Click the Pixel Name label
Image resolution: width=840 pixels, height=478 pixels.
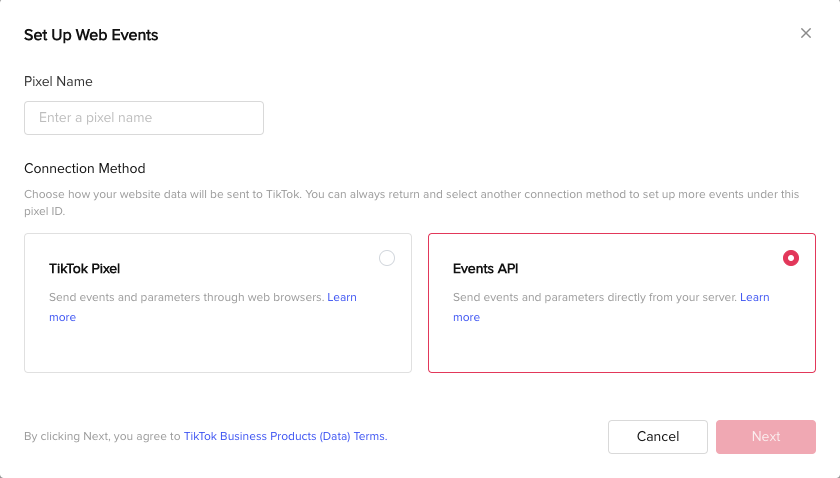(x=58, y=81)
